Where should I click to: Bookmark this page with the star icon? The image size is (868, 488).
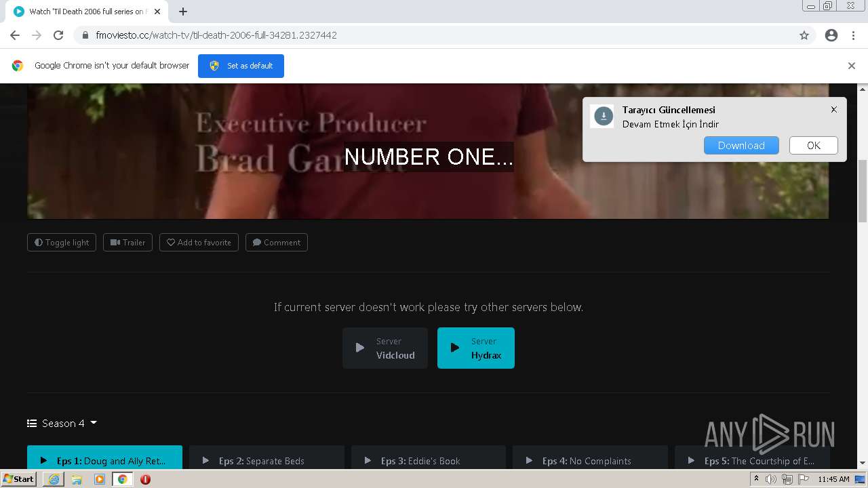[x=804, y=35]
